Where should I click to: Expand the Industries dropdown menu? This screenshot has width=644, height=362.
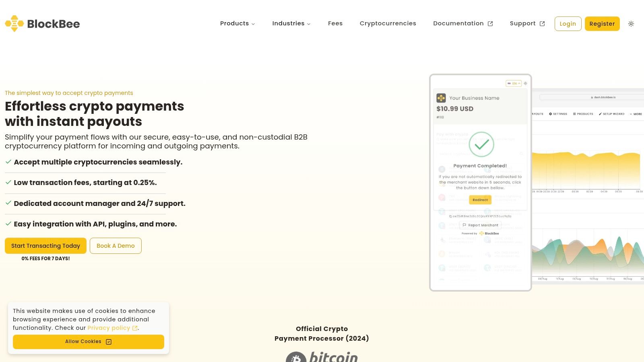(291, 23)
